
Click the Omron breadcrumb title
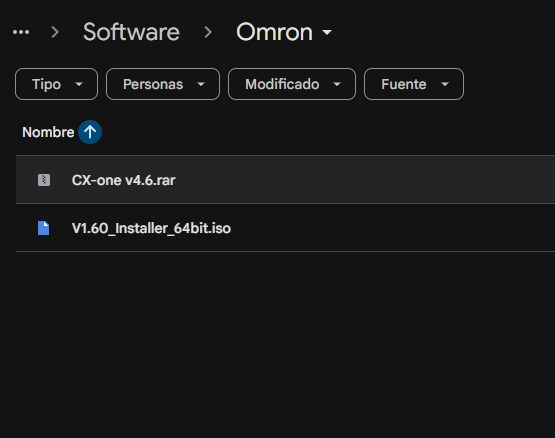274,32
